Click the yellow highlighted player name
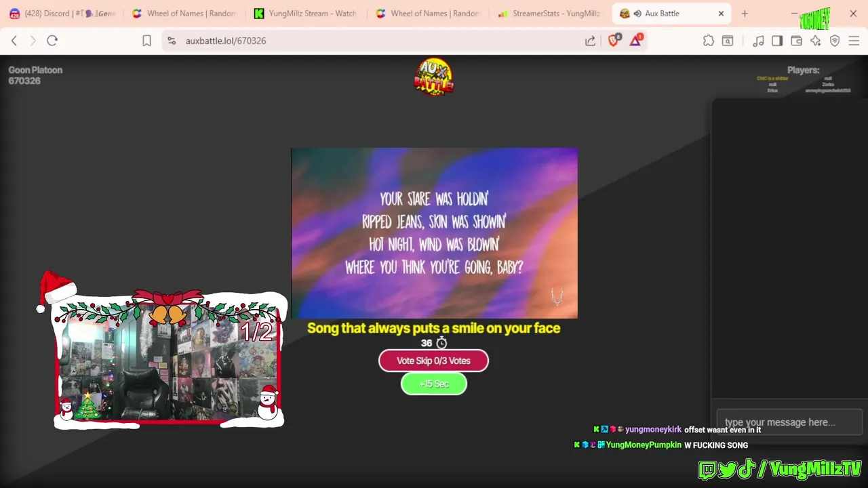Screen dimensions: 868x488 point(772,79)
